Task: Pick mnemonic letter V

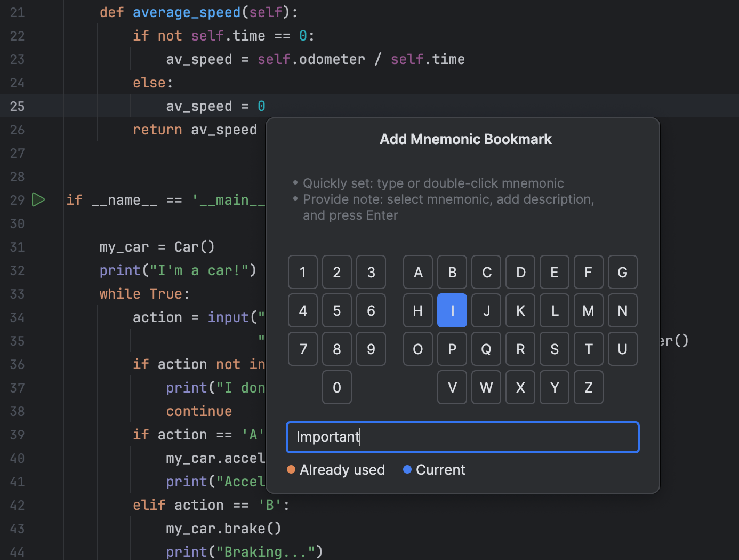Action: coord(452,387)
